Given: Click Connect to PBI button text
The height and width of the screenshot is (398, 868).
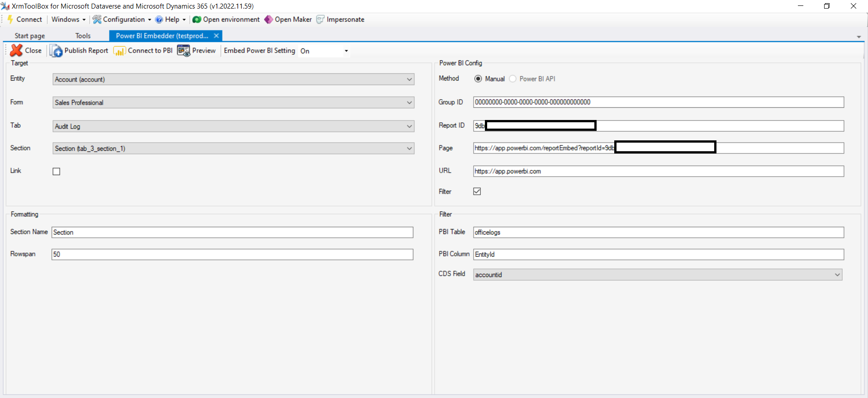Looking at the screenshot, I should [x=150, y=51].
